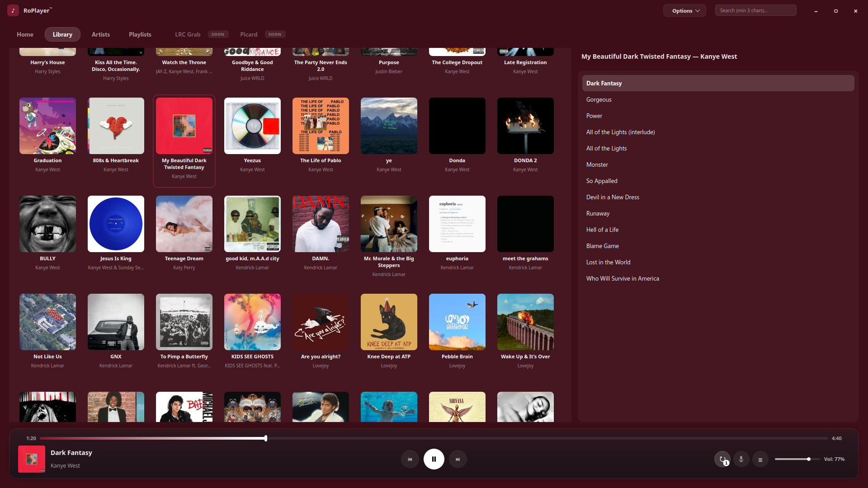Open the Are you alright? album

tap(321, 322)
